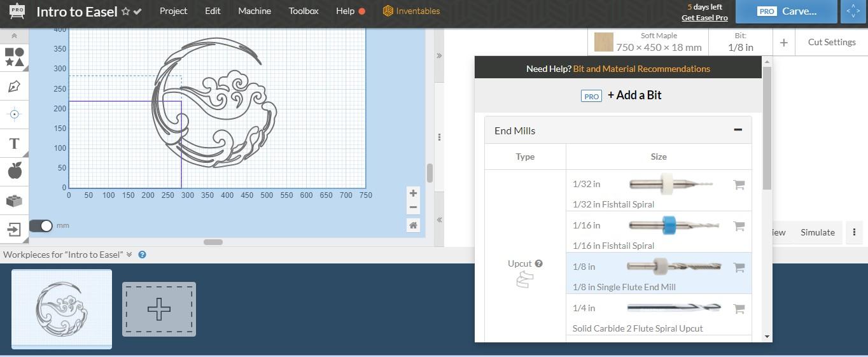Open workpieces help question icon
This screenshot has height=357, width=868.
click(142, 255)
